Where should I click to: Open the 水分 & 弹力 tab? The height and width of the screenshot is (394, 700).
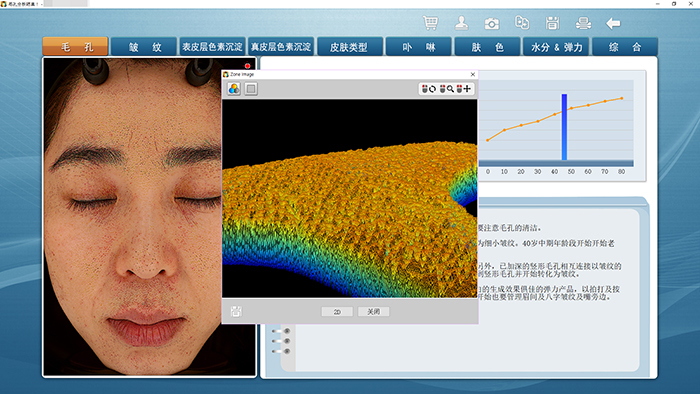(556, 47)
